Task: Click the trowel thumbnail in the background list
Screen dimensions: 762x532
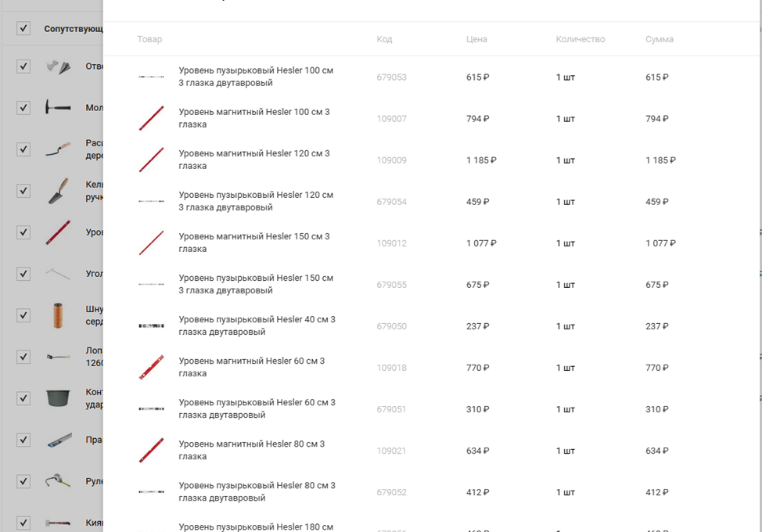Action: tap(58, 190)
